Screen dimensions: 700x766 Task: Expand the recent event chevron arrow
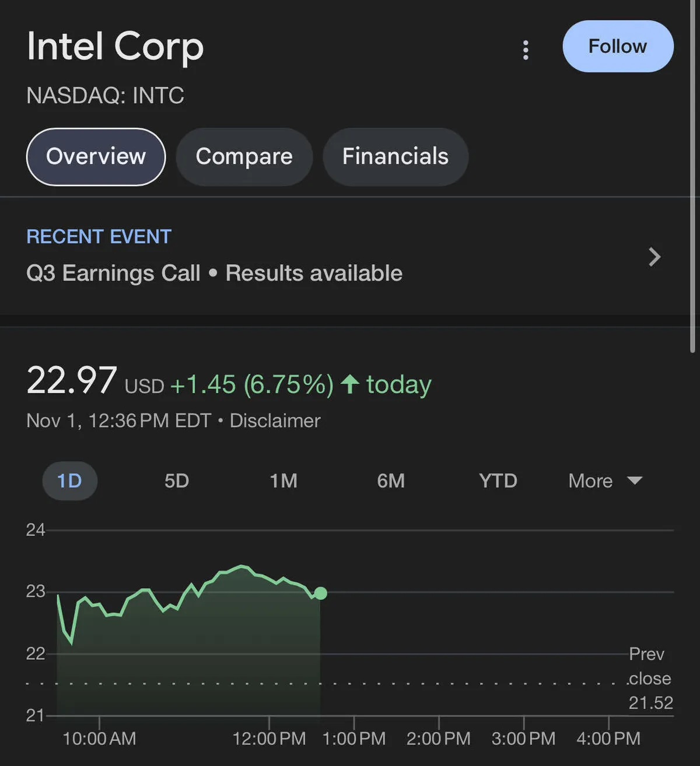654,257
